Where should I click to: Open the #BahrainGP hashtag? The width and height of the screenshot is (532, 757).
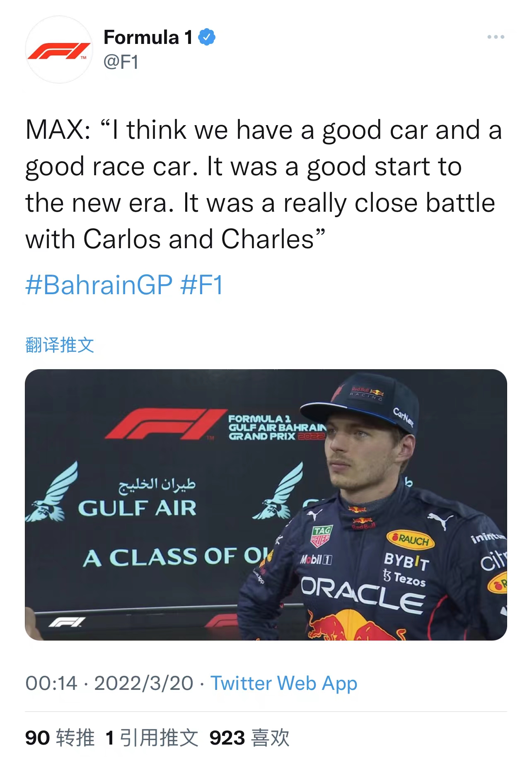99,285
